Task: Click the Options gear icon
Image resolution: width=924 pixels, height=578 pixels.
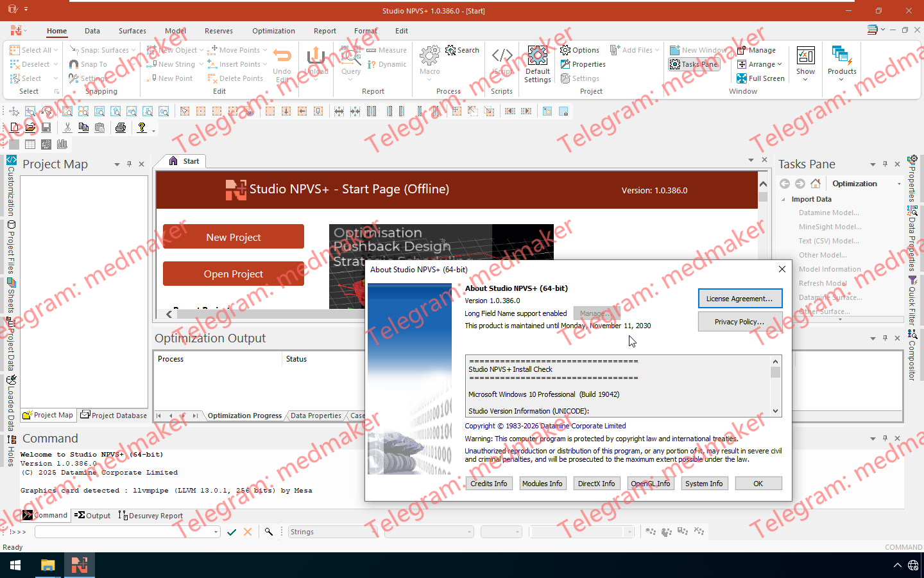Action: coord(579,50)
